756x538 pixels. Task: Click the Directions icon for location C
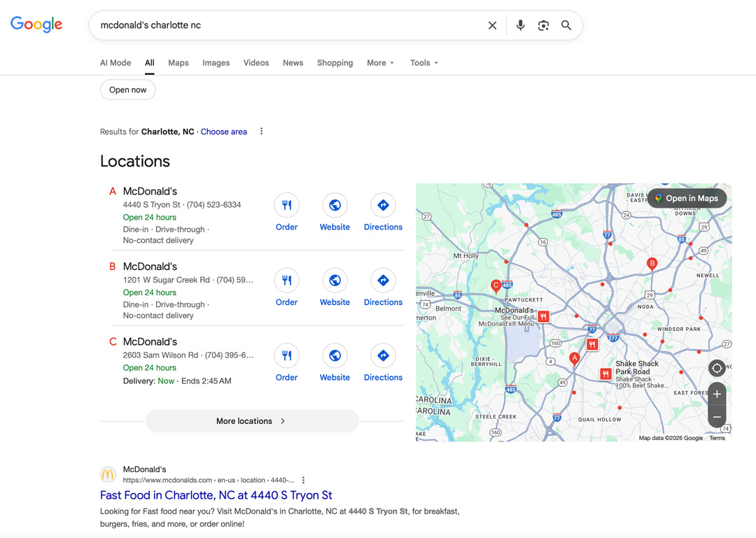tap(383, 355)
